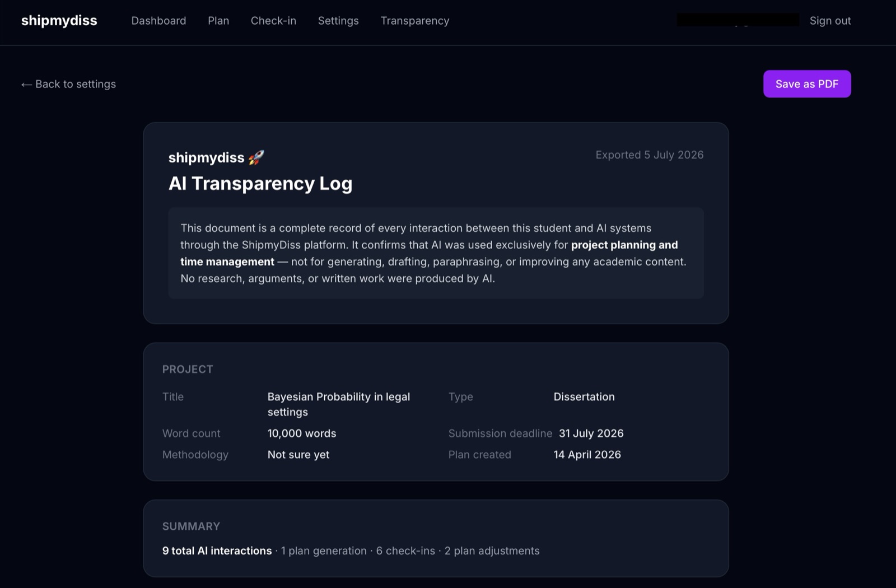The height and width of the screenshot is (588, 896).
Task: Click the 2 plan adjustments text
Action: point(492,551)
